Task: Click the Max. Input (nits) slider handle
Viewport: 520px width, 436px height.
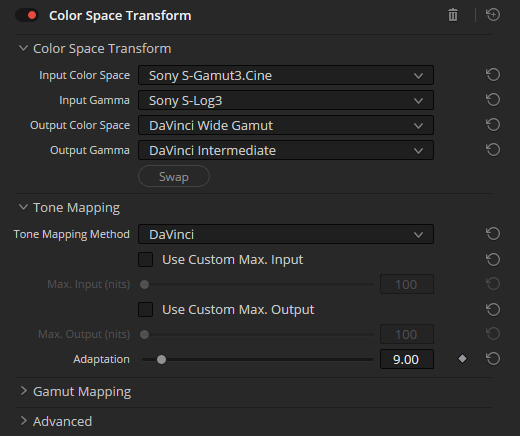Action: (144, 285)
